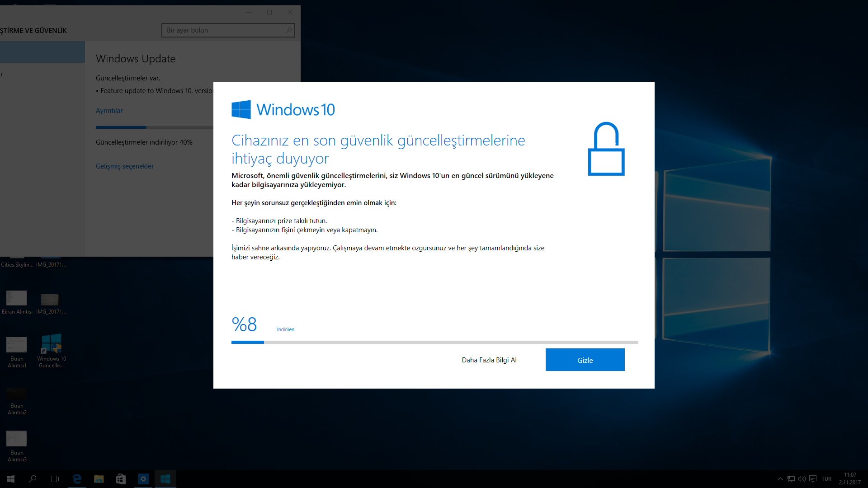Click the Gizle button
868x488 pixels.
585,360
